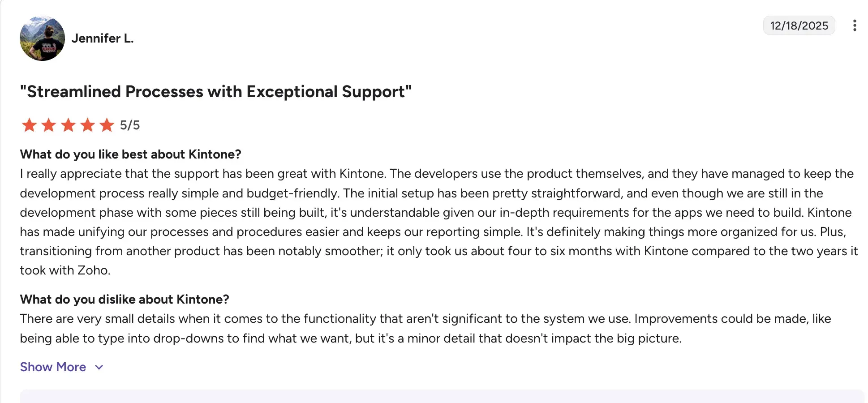Click the 5/5 rating score text
The width and height of the screenshot is (868, 403).
point(129,125)
